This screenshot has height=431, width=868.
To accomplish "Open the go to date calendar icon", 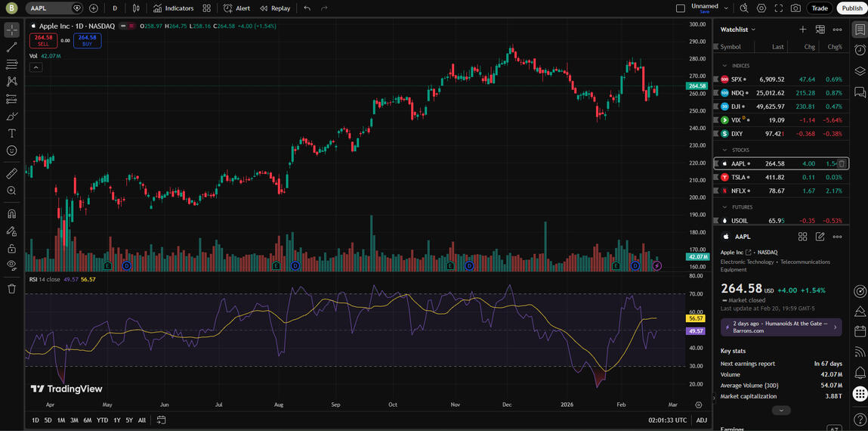I will click(162, 420).
